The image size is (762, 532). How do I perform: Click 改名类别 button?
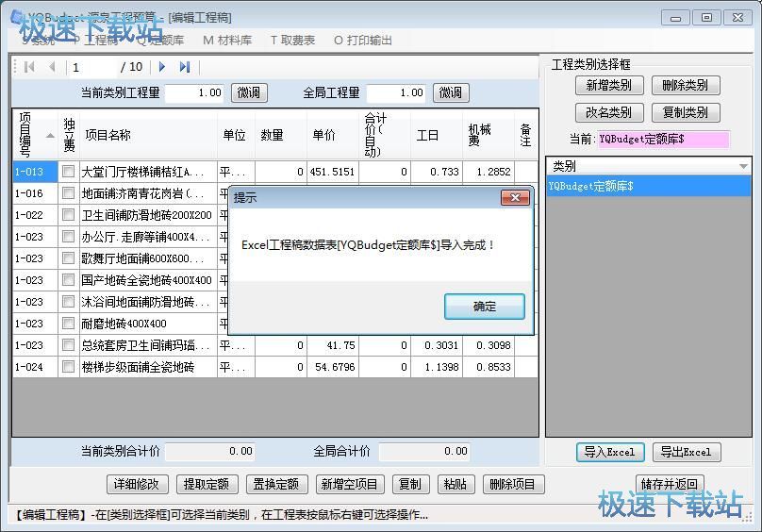609,113
